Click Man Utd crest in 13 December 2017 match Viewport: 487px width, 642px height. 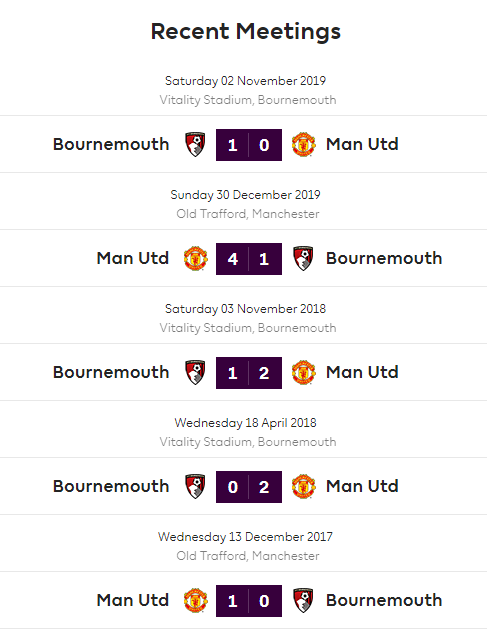(195, 601)
